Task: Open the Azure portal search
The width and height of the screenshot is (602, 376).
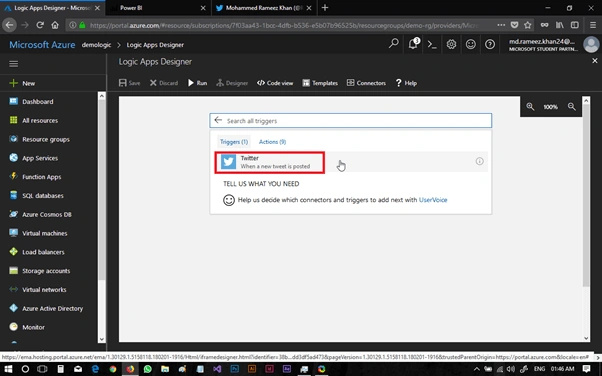Action: [x=394, y=44]
